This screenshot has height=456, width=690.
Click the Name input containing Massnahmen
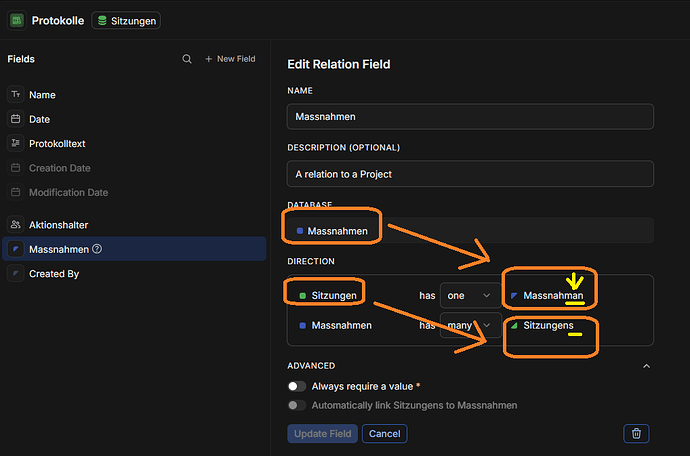point(470,117)
